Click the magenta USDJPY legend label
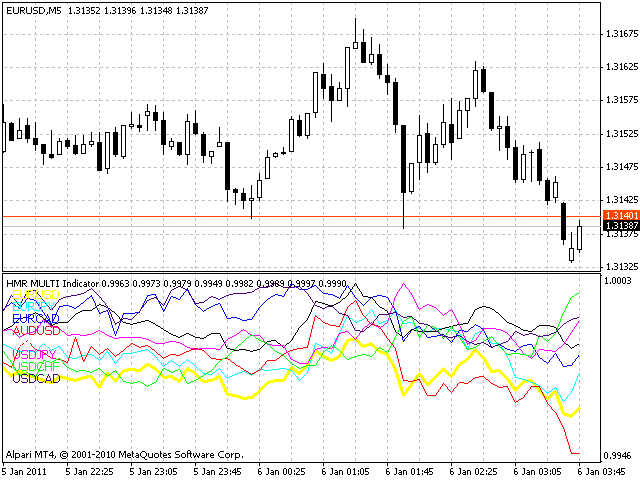This screenshot has width=640, height=480. point(32,354)
